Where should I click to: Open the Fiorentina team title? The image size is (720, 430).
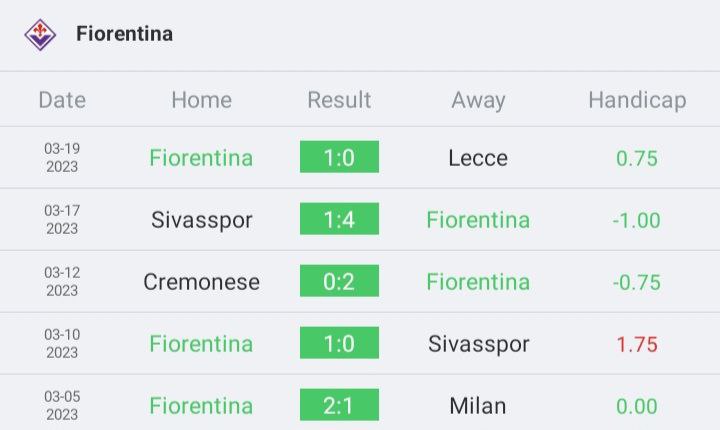click(124, 34)
